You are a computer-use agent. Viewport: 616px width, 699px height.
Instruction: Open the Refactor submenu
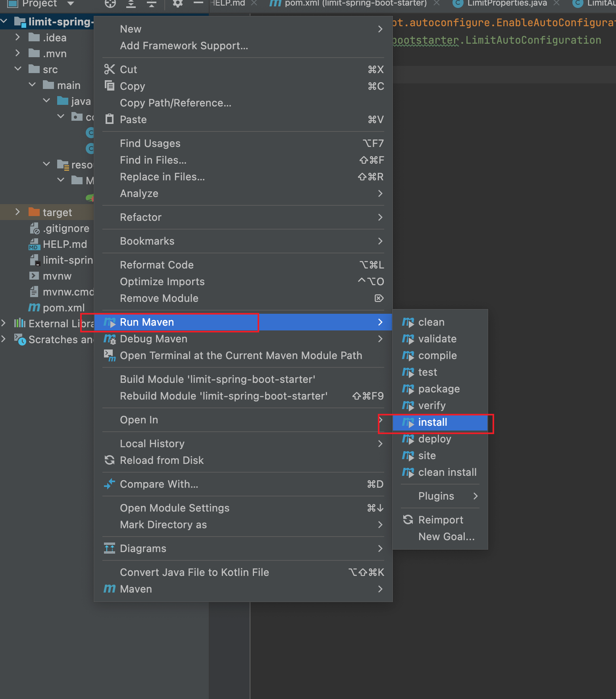(x=243, y=217)
